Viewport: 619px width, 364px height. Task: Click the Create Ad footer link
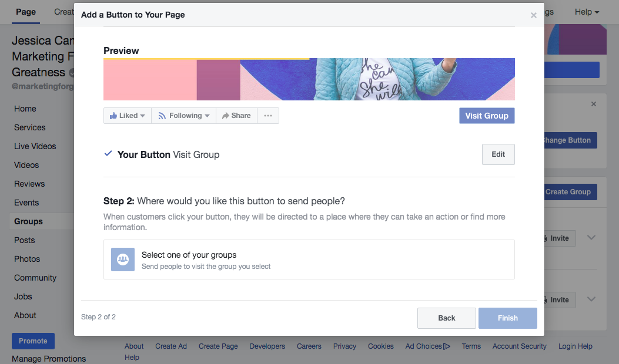pyautogui.click(x=171, y=346)
